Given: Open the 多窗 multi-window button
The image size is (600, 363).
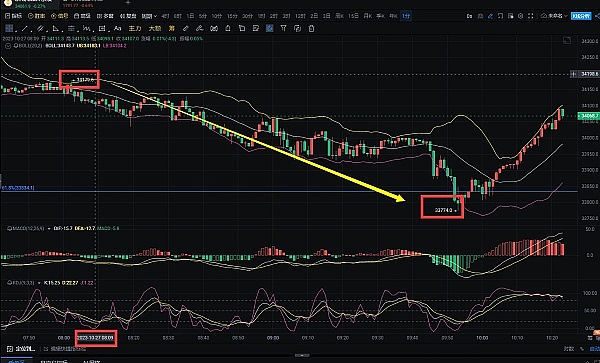Looking at the screenshot, I should tap(105, 16).
